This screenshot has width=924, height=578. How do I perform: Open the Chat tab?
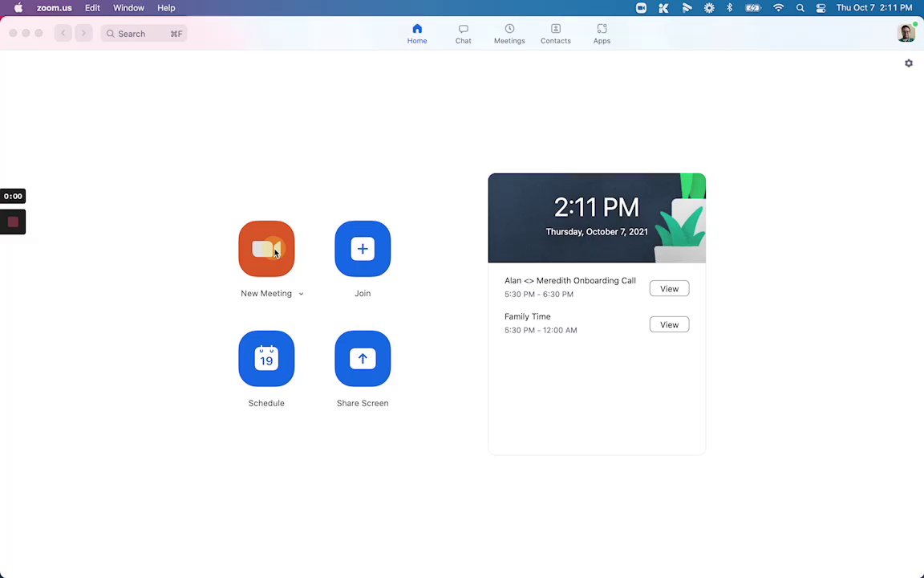[x=463, y=34]
